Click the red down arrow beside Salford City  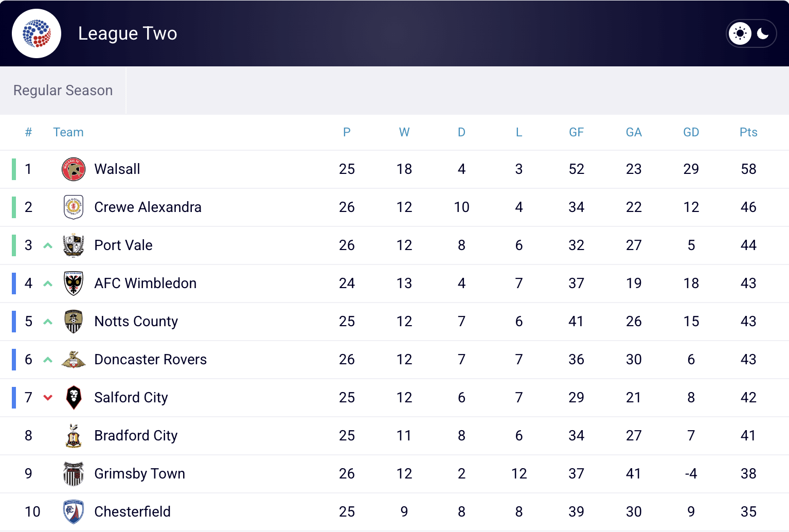point(48,398)
